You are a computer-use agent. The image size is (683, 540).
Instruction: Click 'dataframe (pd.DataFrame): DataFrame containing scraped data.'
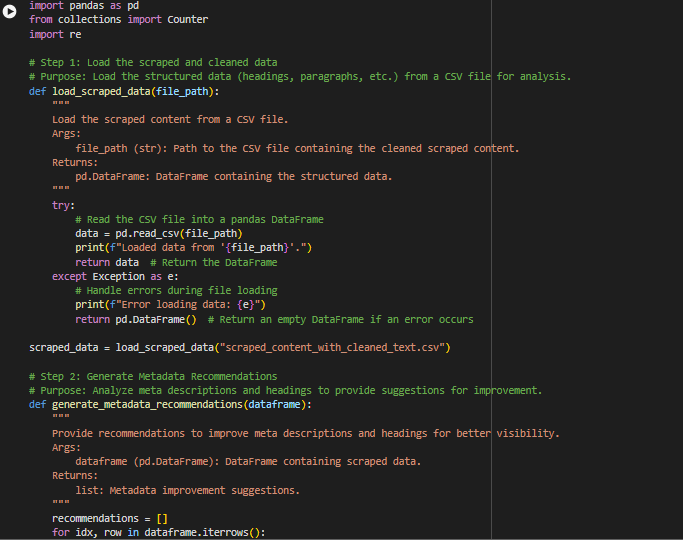pyautogui.click(x=248, y=462)
